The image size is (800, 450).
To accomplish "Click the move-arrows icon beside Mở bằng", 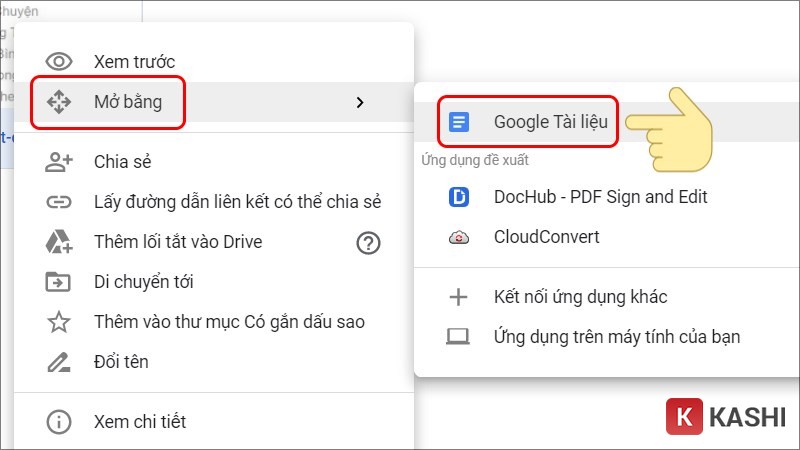I will coord(59,102).
